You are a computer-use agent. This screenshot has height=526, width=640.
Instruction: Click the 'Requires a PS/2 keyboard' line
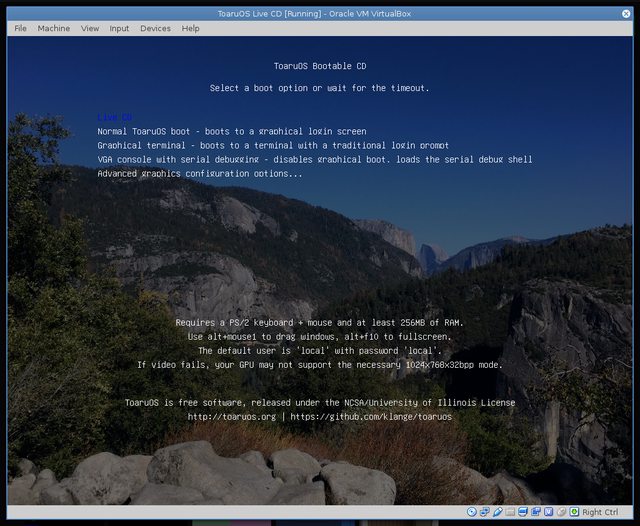pos(320,322)
